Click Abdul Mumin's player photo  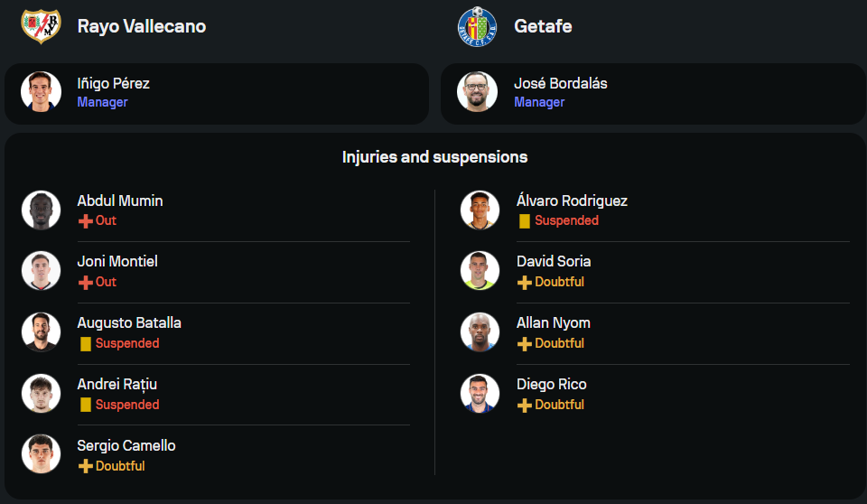pos(41,210)
